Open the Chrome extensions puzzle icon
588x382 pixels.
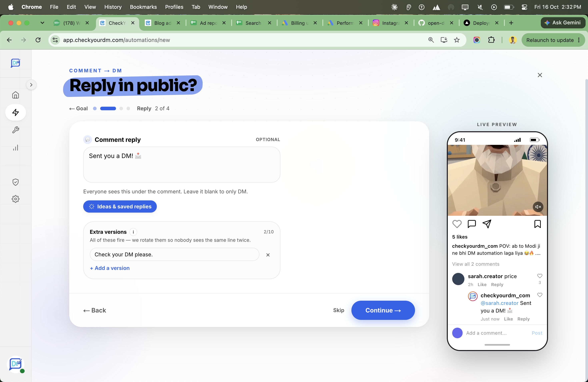(x=491, y=40)
